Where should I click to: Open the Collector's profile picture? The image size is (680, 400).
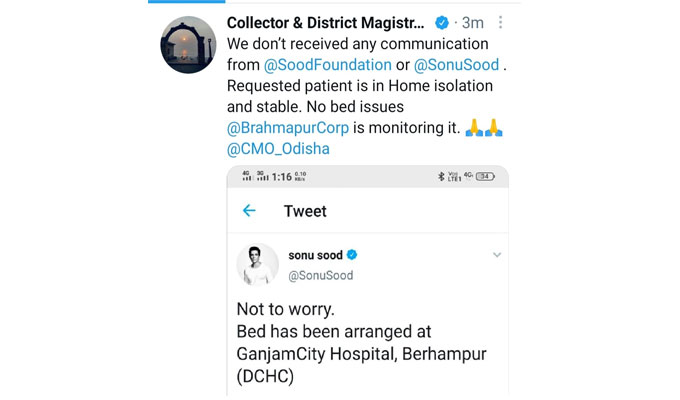click(188, 45)
